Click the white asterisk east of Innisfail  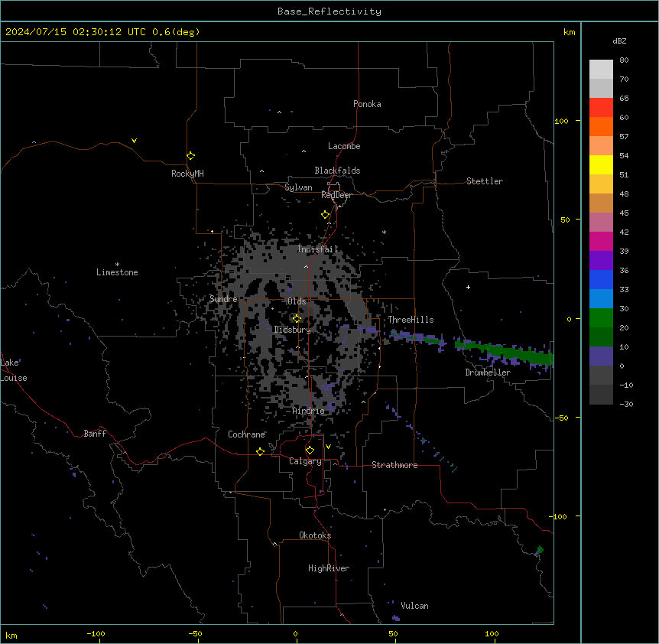pyautogui.click(x=384, y=232)
